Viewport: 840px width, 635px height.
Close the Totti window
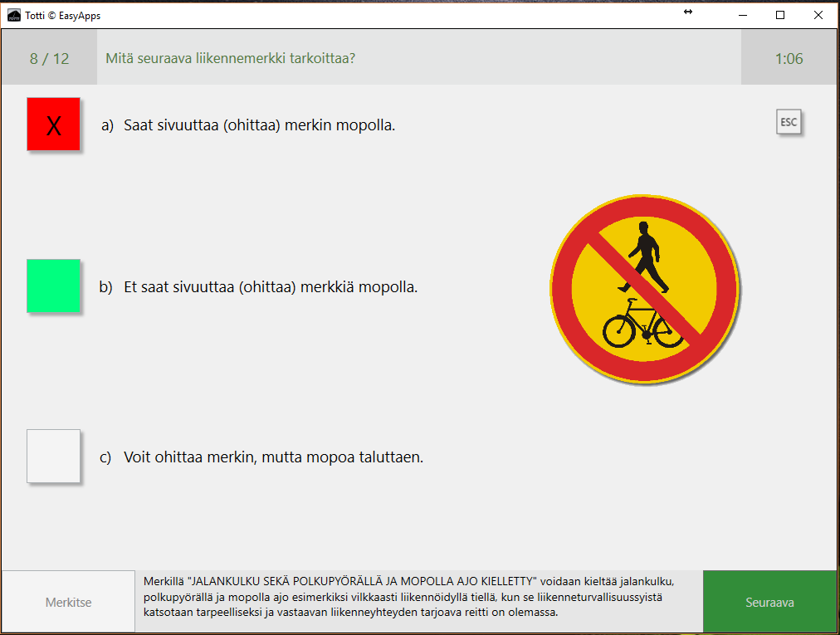tap(818, 15)
